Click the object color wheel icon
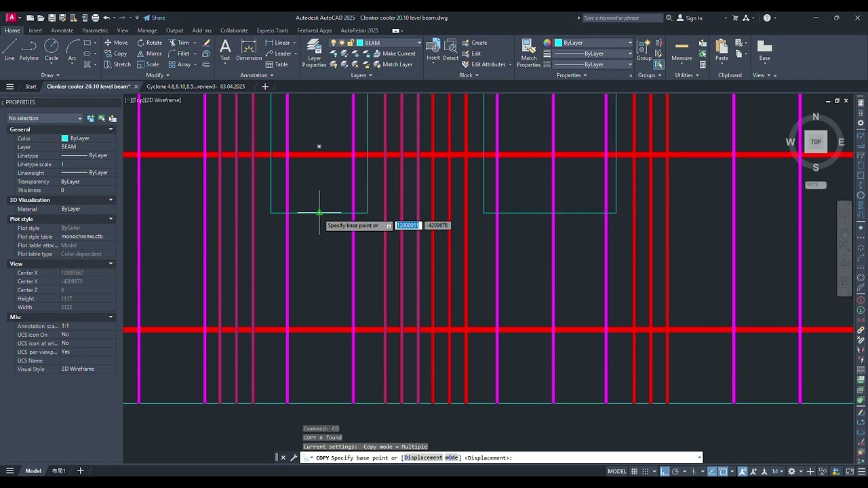868x488 pixels. point(547,43)
